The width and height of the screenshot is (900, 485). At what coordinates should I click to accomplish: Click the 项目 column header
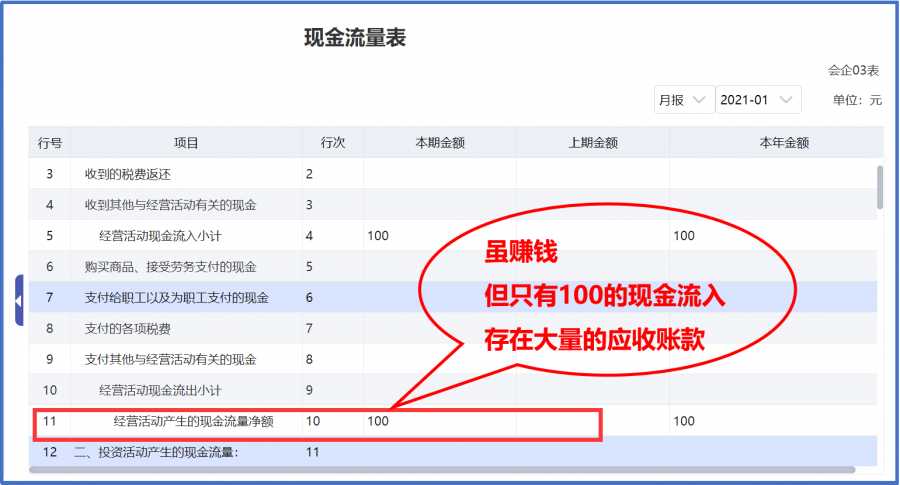tap(186, 143)
